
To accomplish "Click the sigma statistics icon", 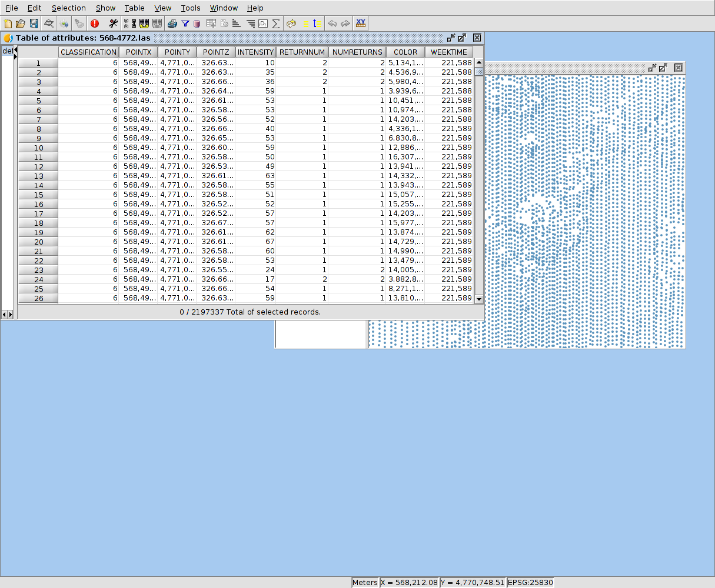I will 275,24.
